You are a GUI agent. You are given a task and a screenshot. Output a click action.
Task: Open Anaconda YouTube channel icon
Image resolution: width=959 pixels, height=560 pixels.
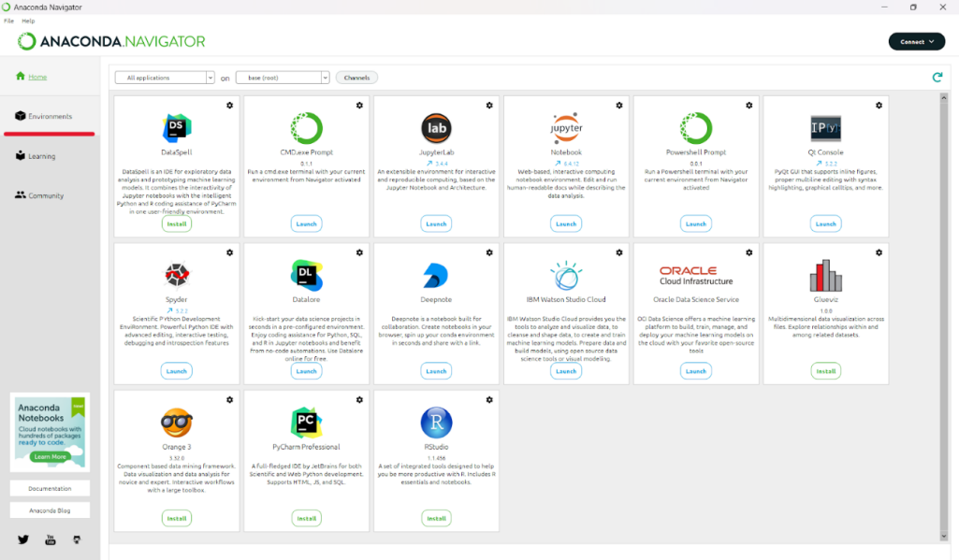[51, 539]
